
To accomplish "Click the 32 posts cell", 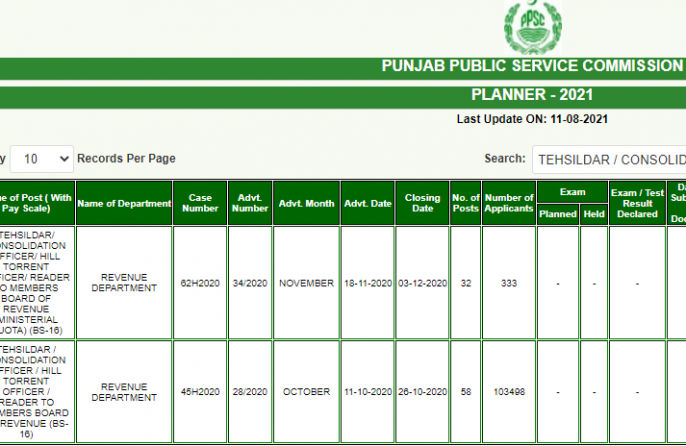I will [466, 283].
